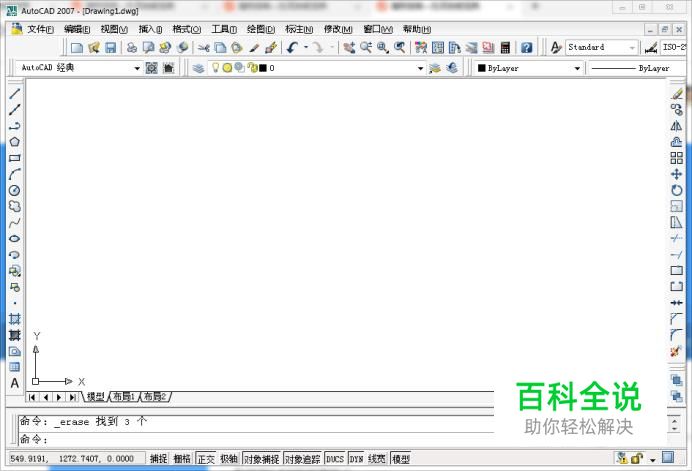692x471 pixels.
Task: Select the Offset tool
Action: pos(676,142)
